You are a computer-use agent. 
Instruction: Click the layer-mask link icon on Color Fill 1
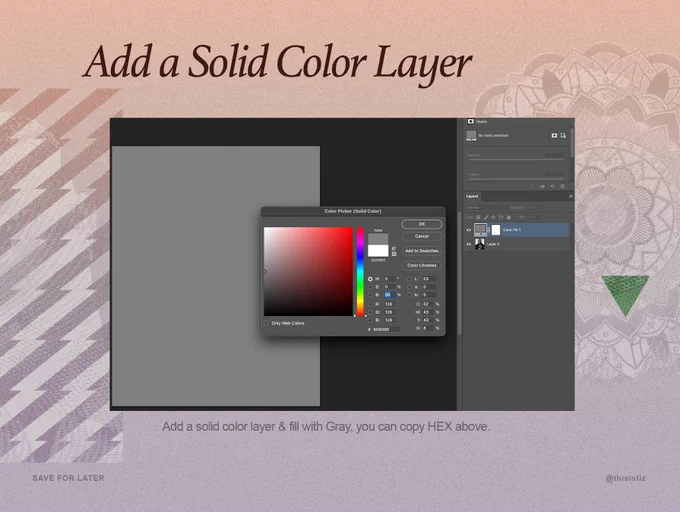pos(489,230)
